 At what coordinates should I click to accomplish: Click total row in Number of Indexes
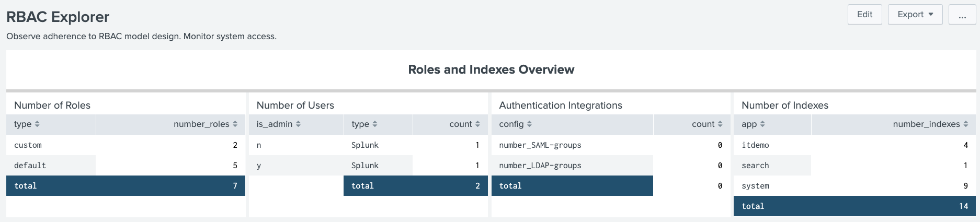[855, 206]
